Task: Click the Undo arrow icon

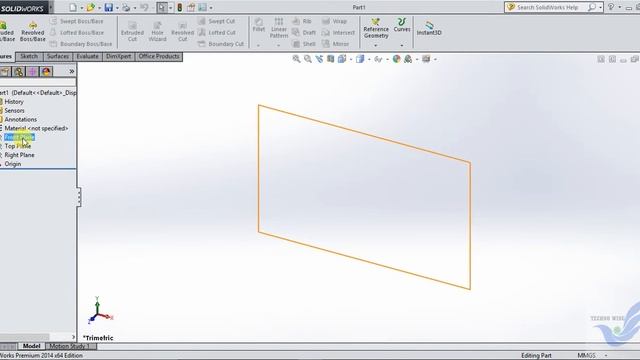Action: [x=144, y=7]
